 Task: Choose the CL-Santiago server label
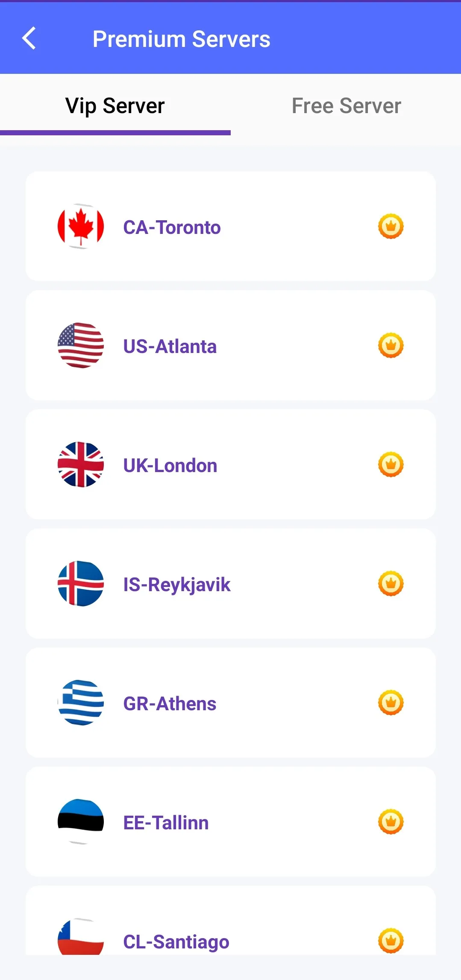176,942
